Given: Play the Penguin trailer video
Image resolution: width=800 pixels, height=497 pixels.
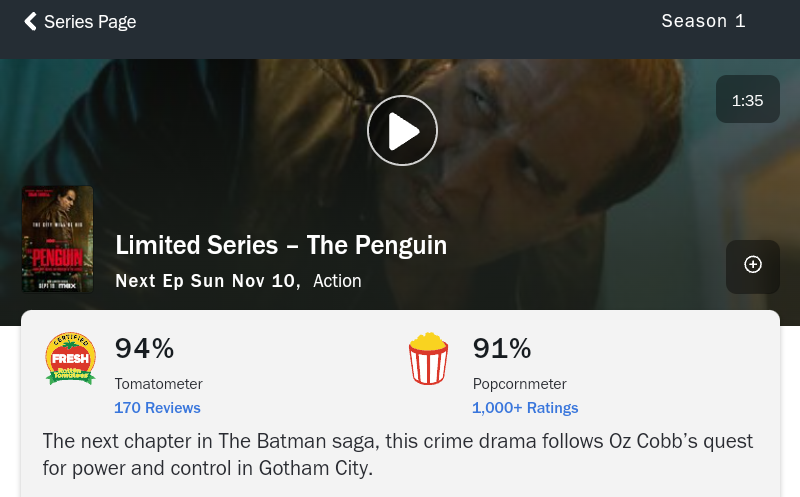Looking at the screenshot, I should pos(402,130).
